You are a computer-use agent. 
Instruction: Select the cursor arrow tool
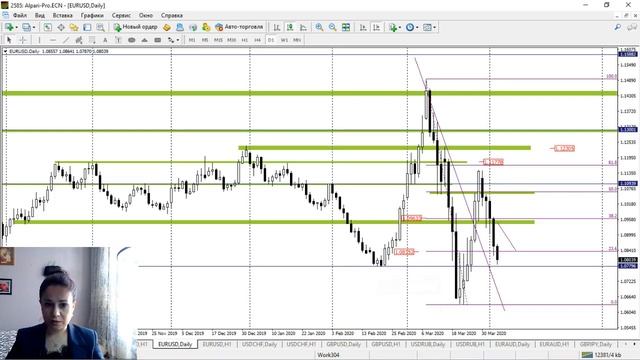tap(9, 40)
